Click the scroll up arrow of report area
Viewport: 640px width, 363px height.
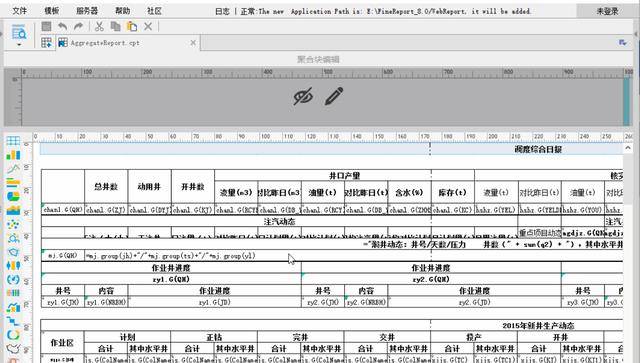pos(628,148)
